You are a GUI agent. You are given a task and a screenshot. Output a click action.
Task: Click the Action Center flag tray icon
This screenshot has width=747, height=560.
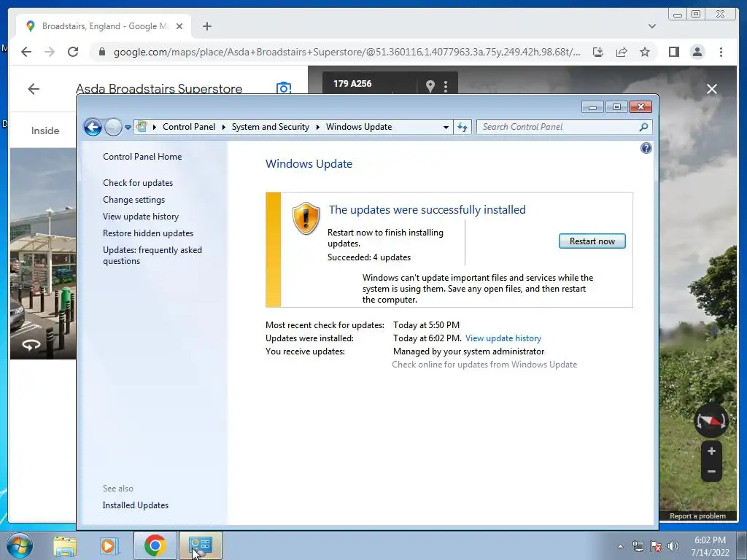(656, 546)
